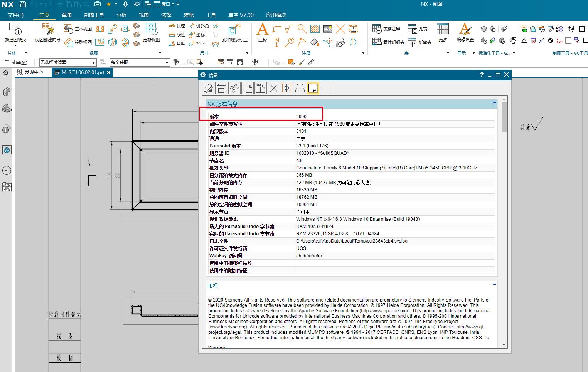Collapse the 版权 section
Viewport: 588px width, 372px height.
pyautogui.click(x=494, y=285)
